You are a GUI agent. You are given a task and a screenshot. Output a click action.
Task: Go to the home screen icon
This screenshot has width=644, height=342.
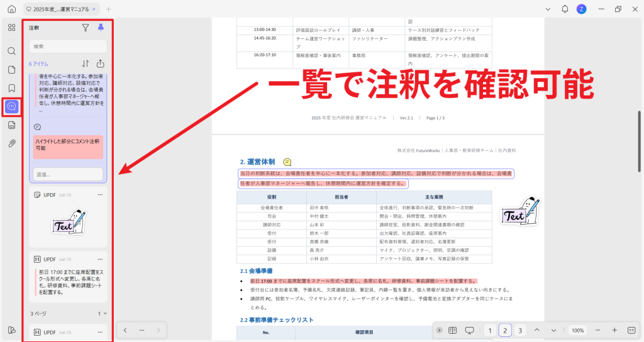(12, 9)
